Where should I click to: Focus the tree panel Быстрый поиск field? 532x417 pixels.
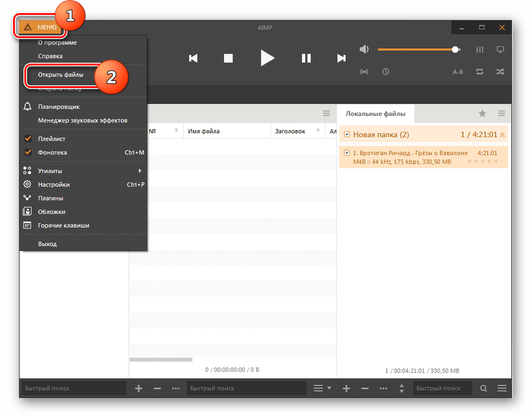pyautogui.click(x=74, y=388)
